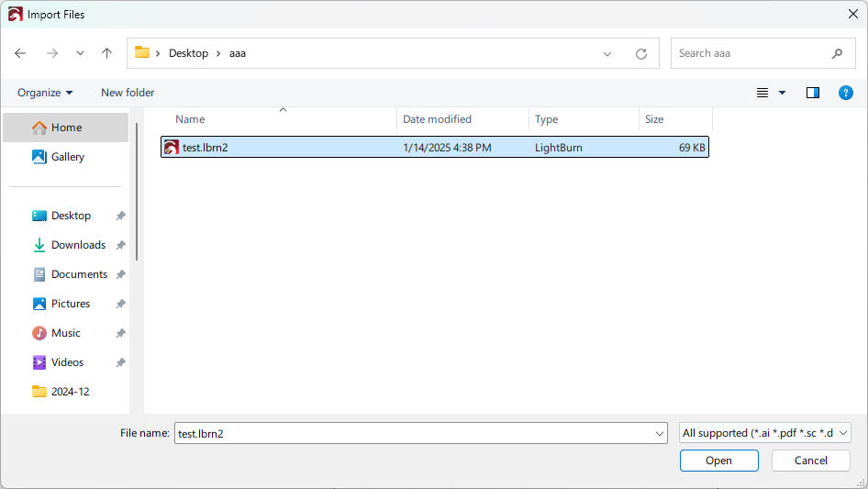868x489 pixels.
Task: Unpin Downloads using its pin icon
Action: [120, 245]
